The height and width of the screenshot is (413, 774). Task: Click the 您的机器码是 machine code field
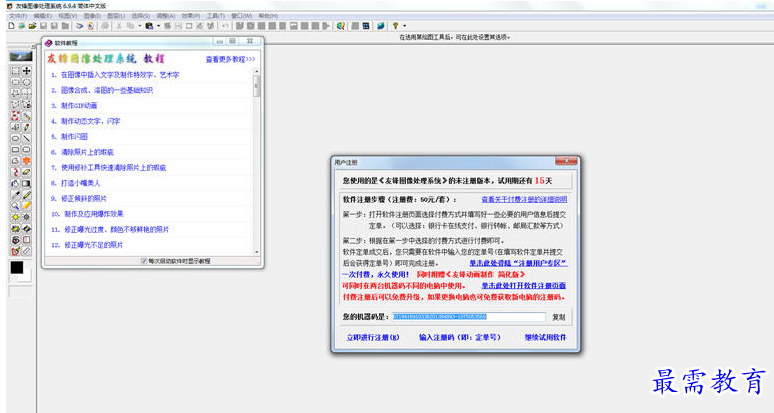tap(469, 317)
